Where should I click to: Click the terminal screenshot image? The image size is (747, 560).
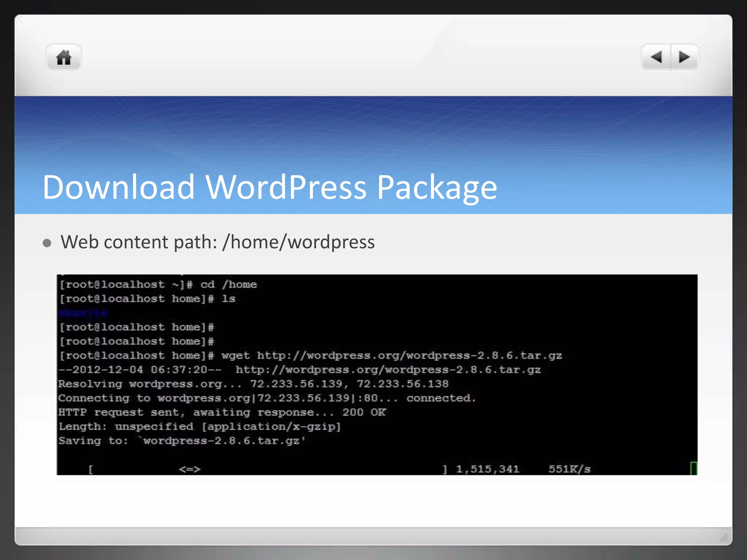pyautogui.click(x=377, y=375)
